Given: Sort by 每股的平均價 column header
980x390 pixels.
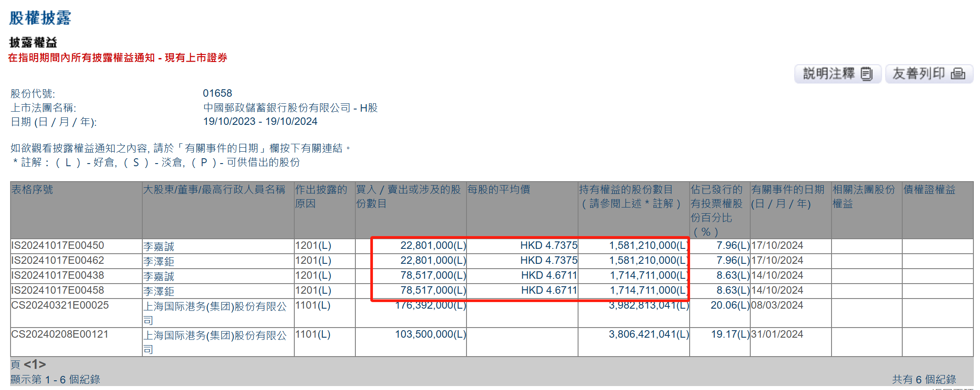Looking at the screenshot, I should click(x=499, y=190).
